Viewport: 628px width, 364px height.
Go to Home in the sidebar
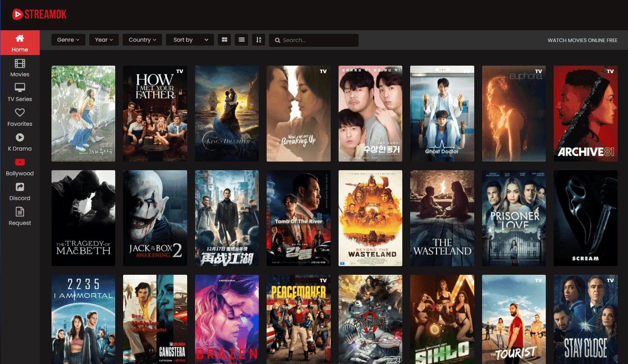pyautogui.click(x=20, y=43)
